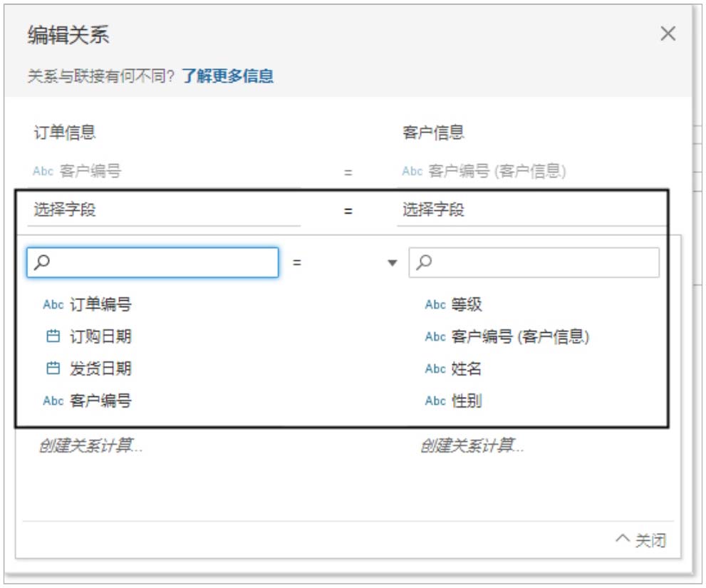Open the operator dropdown arrow
The width and height of the screenshot is (706, 588).
(x=392, y=263)
